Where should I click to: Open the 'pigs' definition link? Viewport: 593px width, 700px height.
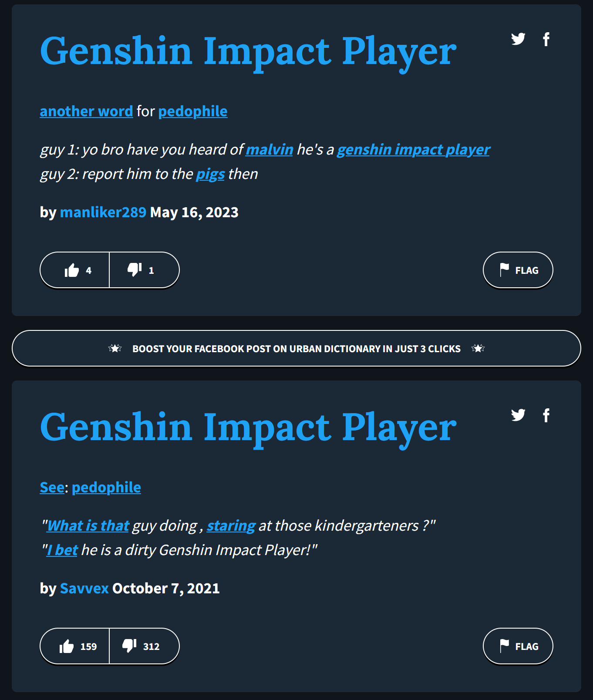click(x=210, y=174)
